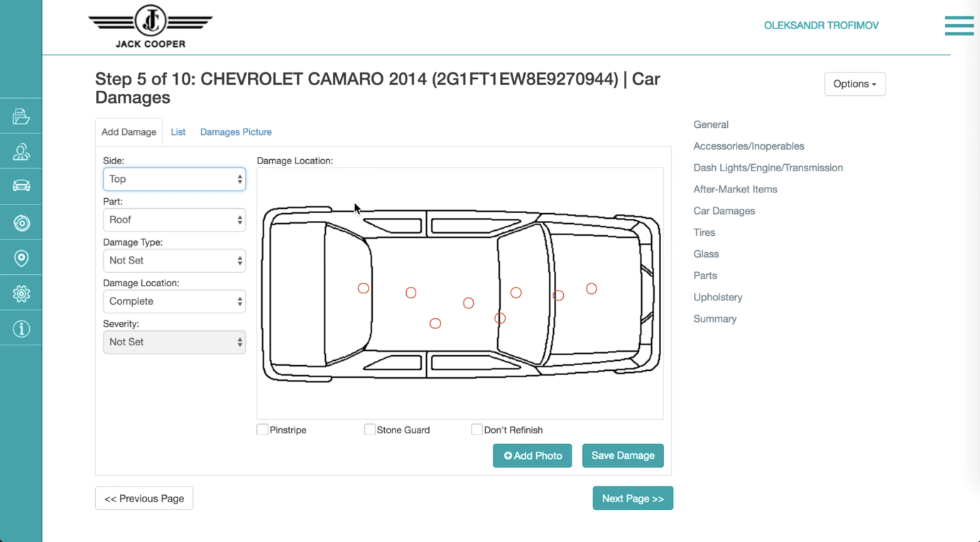Enable the Pinstripe checkbox
The image size is (980, 542).
pos(263,430)
